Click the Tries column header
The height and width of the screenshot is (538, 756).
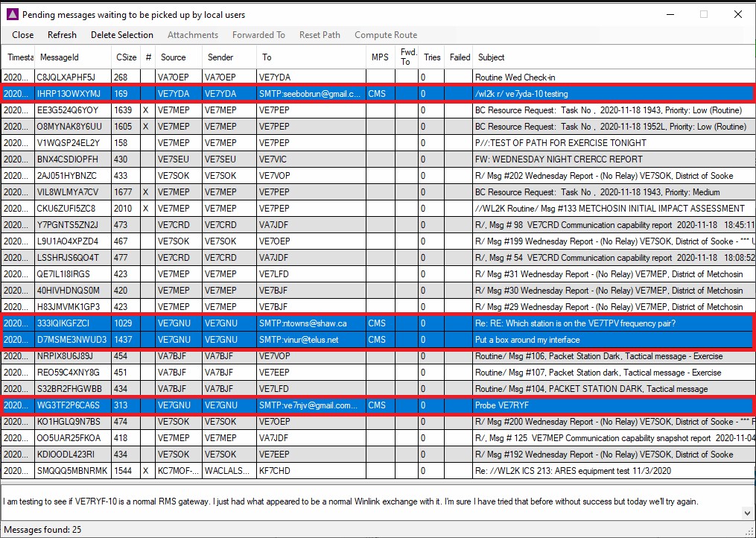pyautogui.click(x=432, y=57)
